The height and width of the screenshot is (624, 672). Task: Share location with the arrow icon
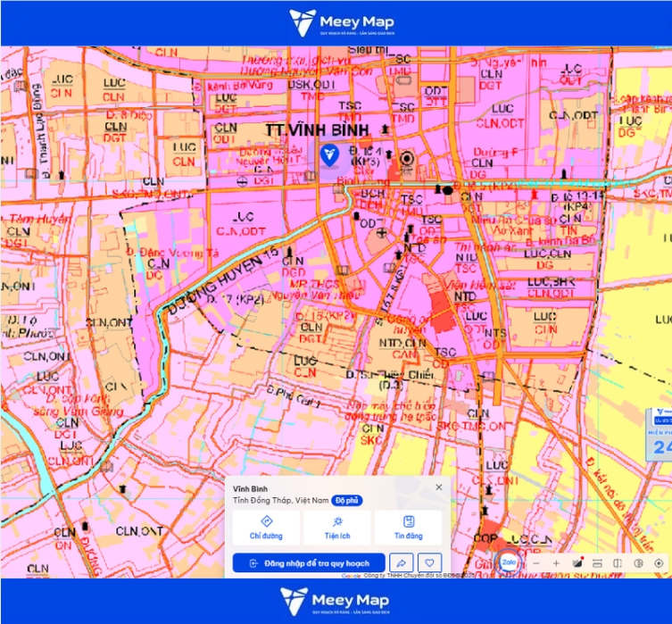pos(402,562)
